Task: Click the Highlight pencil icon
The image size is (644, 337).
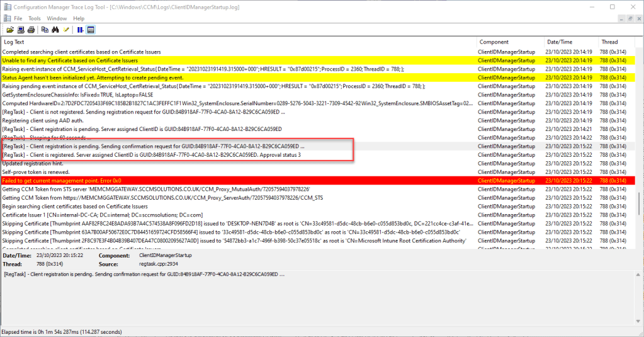Action: 66,30
